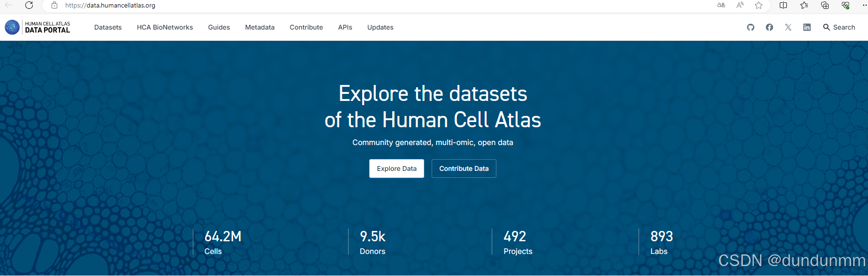The width and height of the screenshot is (868, 276).
Task: Open the LinkedIn social icon
Action: coord(807,27)
